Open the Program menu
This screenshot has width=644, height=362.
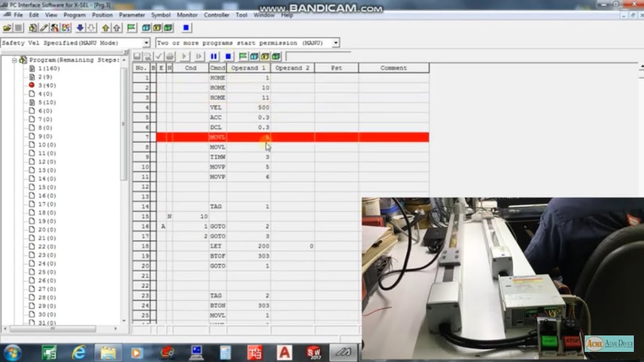coord(74,15)
